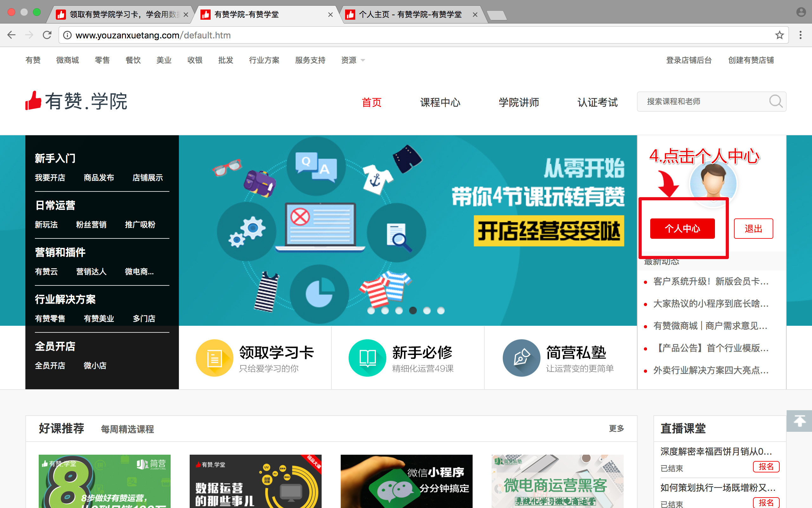This screenshot has width=812, height=508.
Task: Click the 零售 top link
Action: [x=102, y=60]
